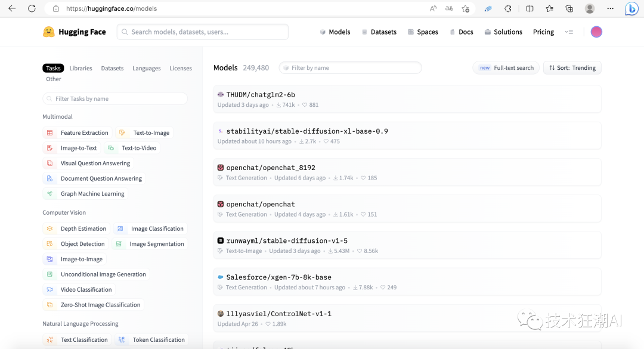This screenshot has width=644, height=349.
Task: Reload the page with the refresh icon
Action: coord(32,8)
